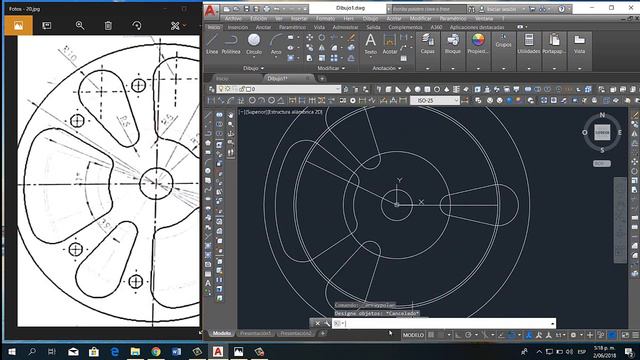Switch to the Administrar ribbon tab
Screen dimensions: 640x360
click(345, 27)
